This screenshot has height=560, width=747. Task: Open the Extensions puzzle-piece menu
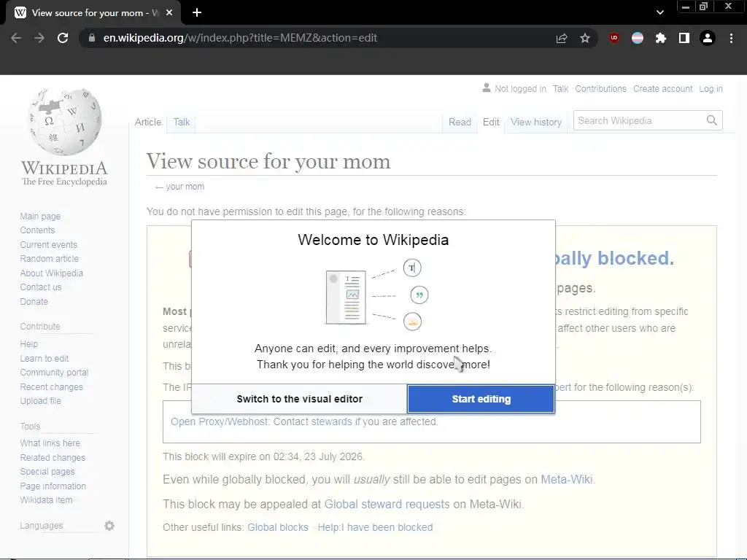point(661,38)
